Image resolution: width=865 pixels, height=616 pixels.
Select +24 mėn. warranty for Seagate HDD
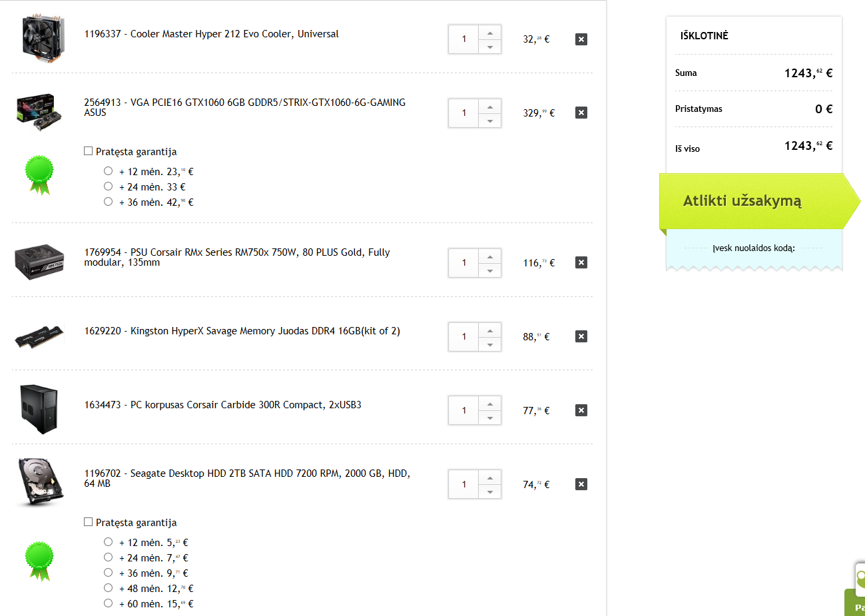click(108, 557)
